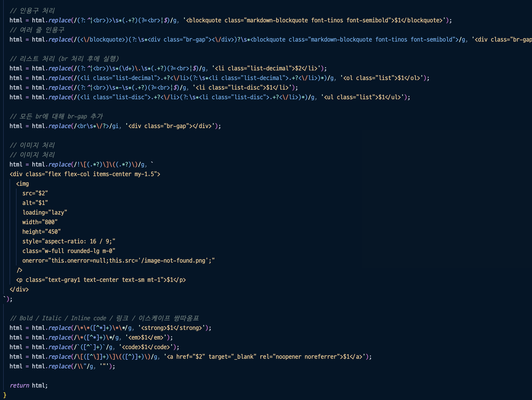The width and height of the screenshot is (532, 400).
Task: Click the aspect-ratio style attribute line
Action: (69, 241)
